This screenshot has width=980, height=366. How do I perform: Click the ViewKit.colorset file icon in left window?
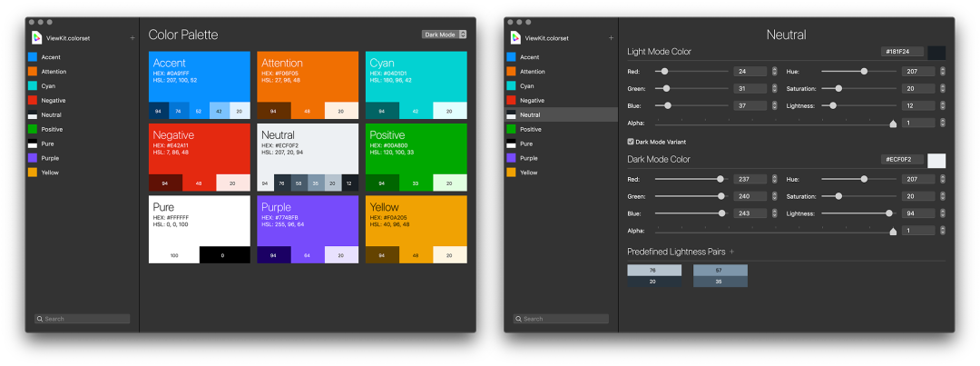[36, 37]
